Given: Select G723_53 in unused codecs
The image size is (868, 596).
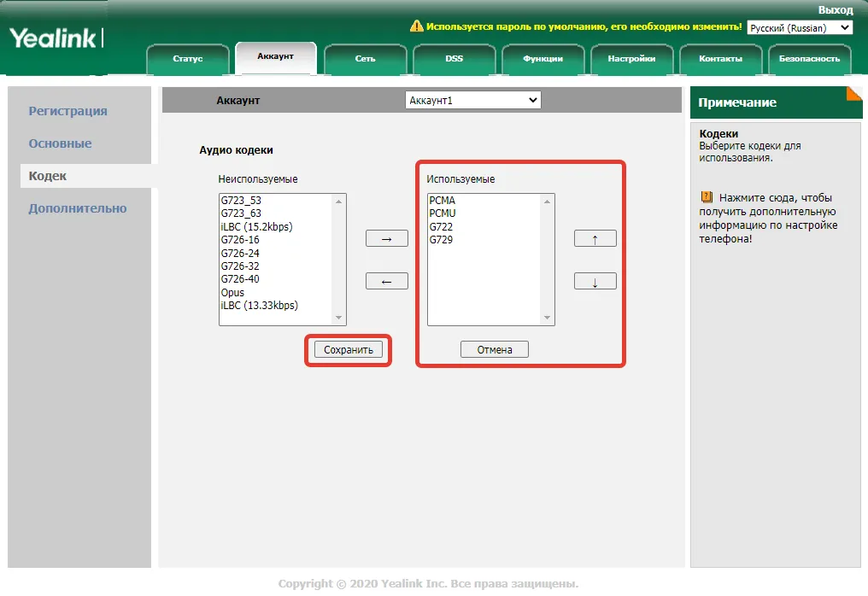Looking at the screenshot, I should (276, 201).
